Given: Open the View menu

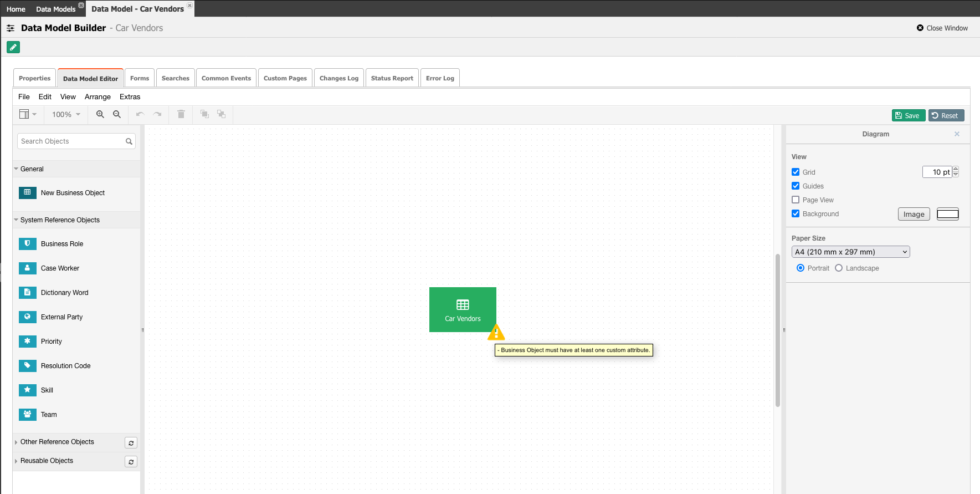Looking at the screenshot, I should (68, 96).
